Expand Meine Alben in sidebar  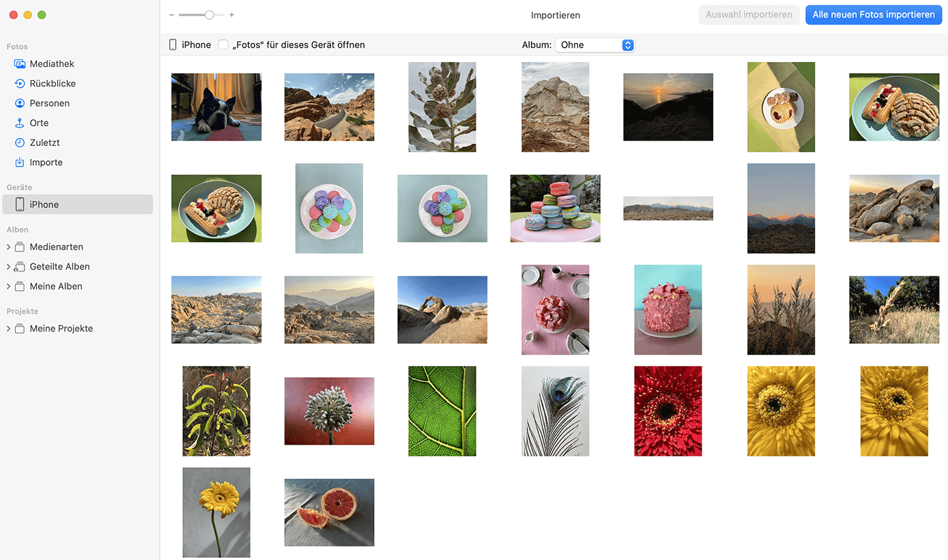[8, 286]
